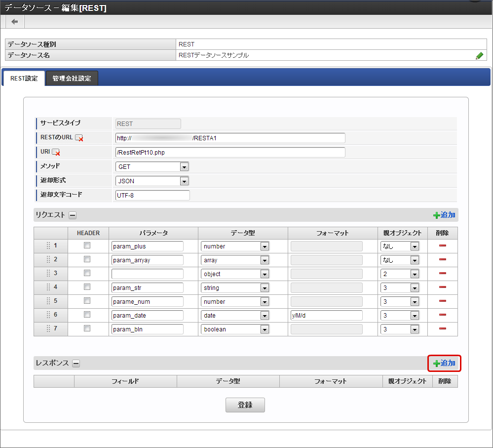The height and width of the screenshot is (448, 493).
Task: Click the icon beside the URI label
Action: pos(56,152)
